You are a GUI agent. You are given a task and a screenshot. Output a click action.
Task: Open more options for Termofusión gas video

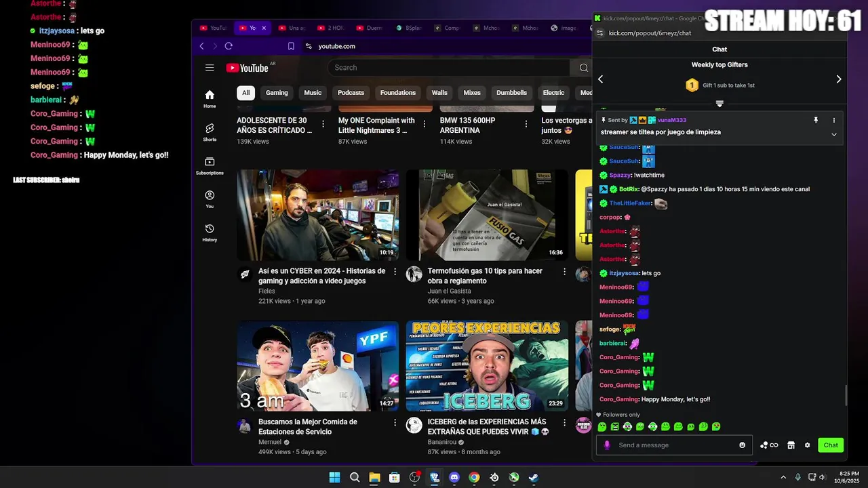point(564,272)
